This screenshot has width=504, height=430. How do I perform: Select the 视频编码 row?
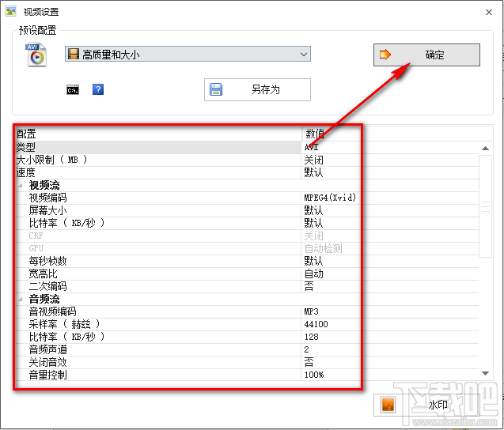click(x=247, y=198)
